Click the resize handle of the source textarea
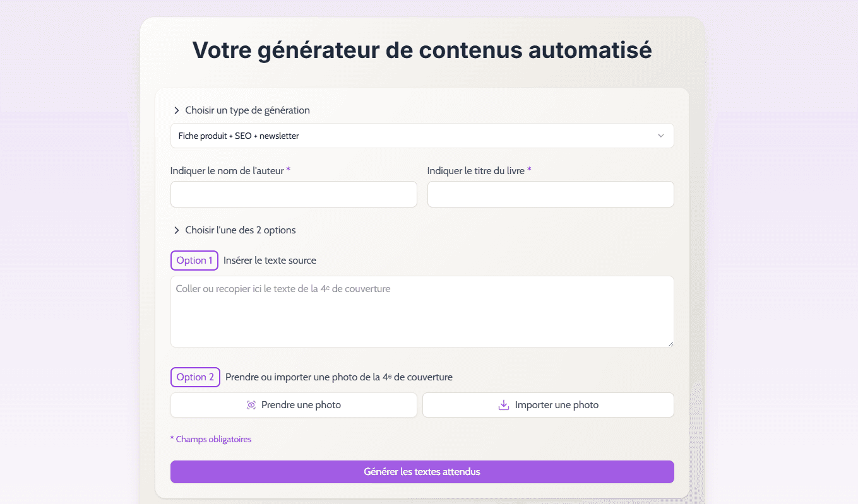 coord(670,343)
